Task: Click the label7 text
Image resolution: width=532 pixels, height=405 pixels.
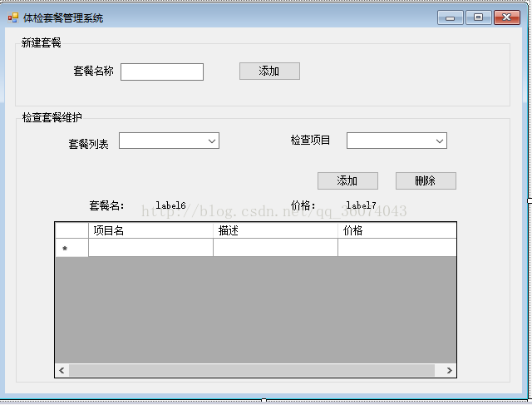Action: click(x=361, y=205)
